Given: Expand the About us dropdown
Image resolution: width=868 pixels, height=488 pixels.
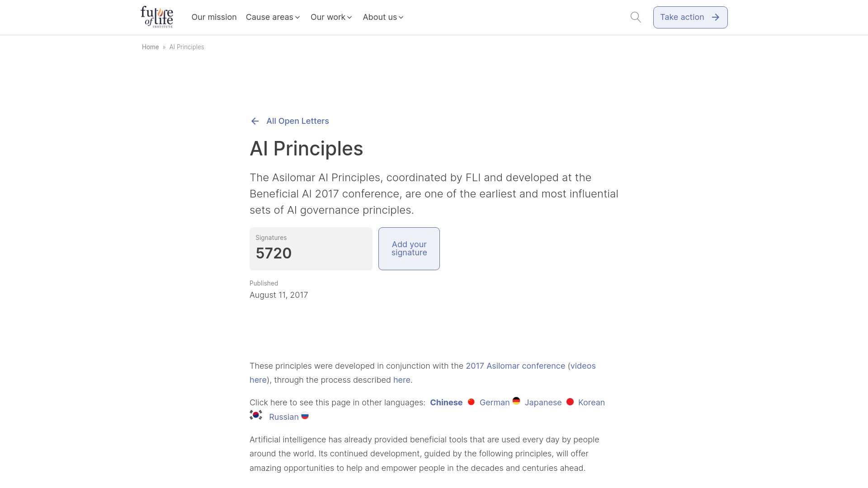Looking at the screenshot, I should [383, 17].
